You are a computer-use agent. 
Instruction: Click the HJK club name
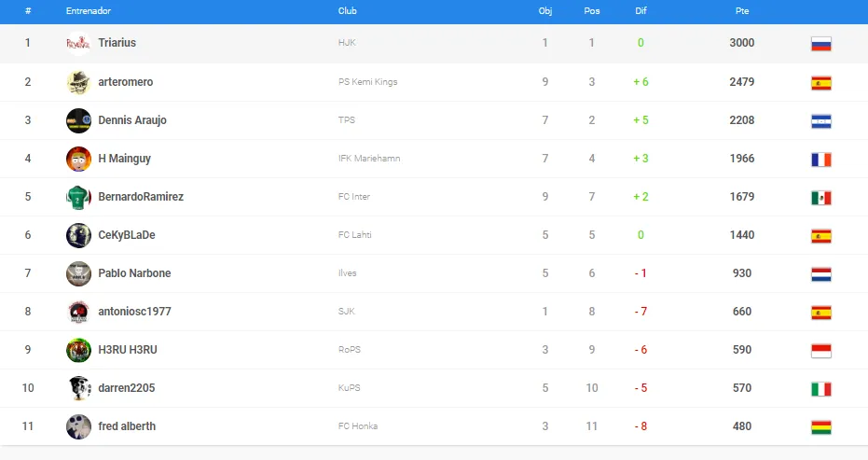click(x=347, y=43)
